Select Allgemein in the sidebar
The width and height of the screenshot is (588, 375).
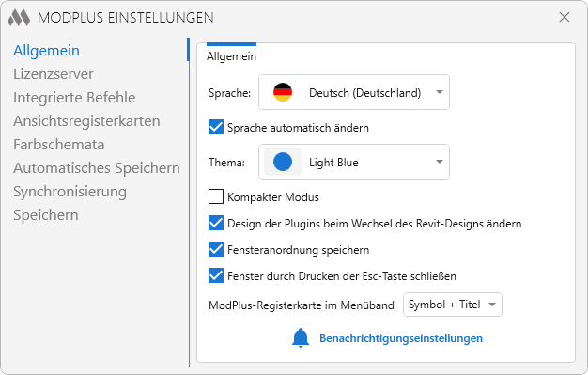(x=47, y=51)
